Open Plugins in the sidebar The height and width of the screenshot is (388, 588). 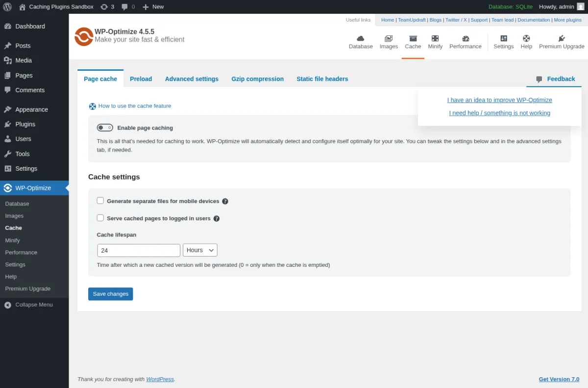(34, 124)
